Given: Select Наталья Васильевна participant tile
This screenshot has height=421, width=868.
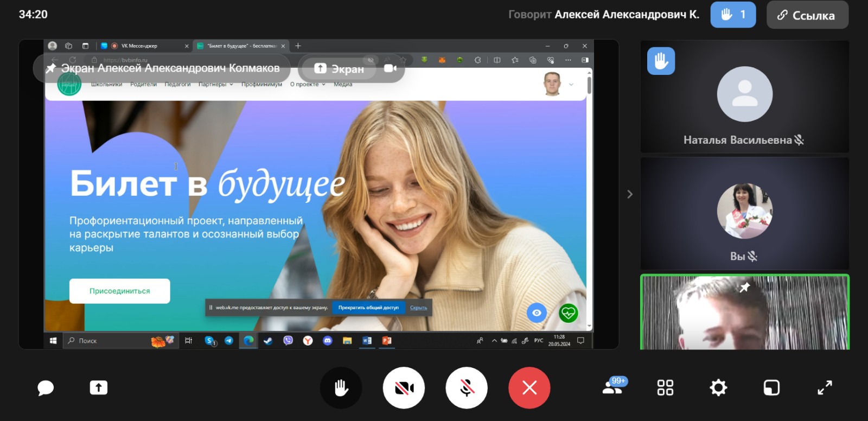Looking at the screenshot, I should (x=745, y=97).
